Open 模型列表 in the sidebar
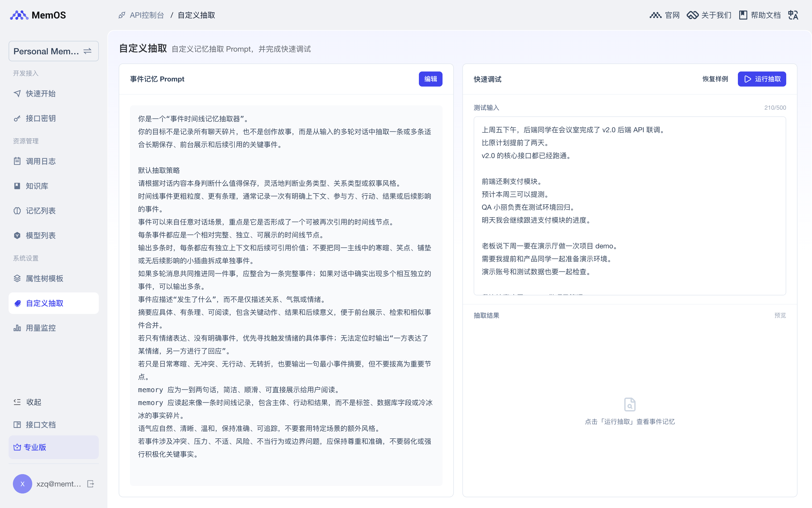 (x=54, y=235)
